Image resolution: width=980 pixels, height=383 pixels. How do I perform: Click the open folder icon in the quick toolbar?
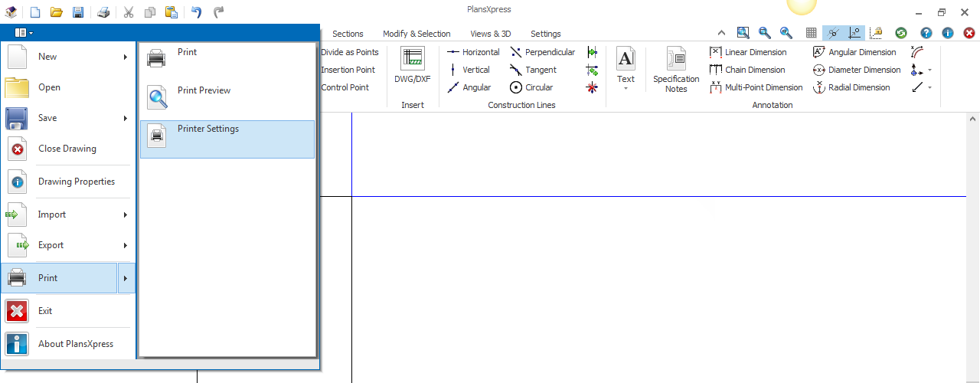tap(57, 12)
